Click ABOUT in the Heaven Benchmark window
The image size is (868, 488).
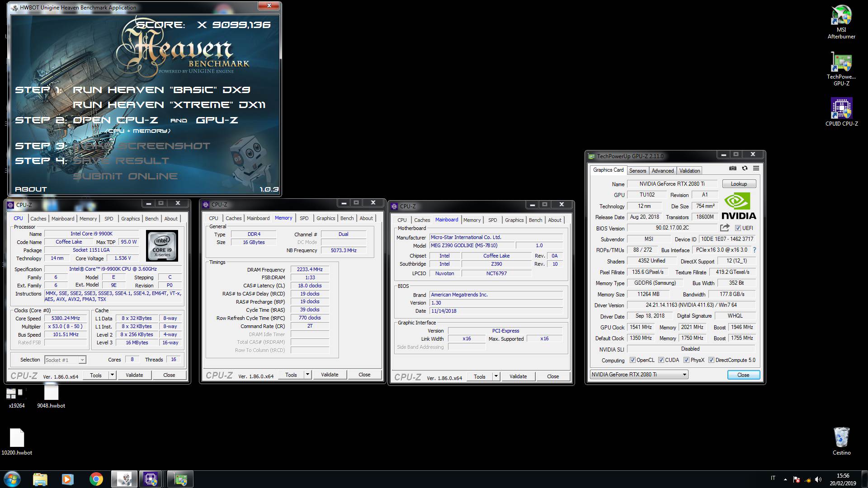(x=31, y=189)
